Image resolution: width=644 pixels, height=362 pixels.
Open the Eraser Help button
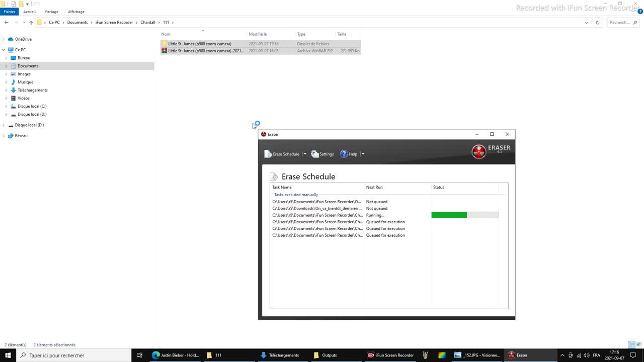[349, 154]
